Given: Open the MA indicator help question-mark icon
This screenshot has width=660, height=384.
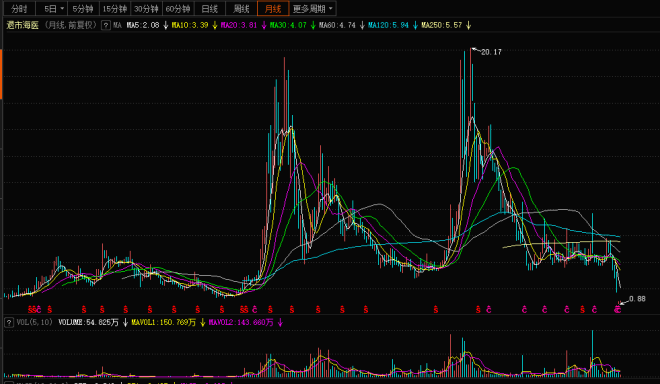Looking at the screenshot, I should click(x=106, y=25).
